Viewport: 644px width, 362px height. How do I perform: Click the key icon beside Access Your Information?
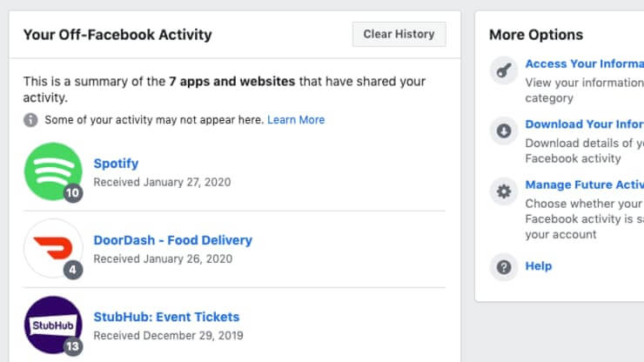(x=503, y=71)
